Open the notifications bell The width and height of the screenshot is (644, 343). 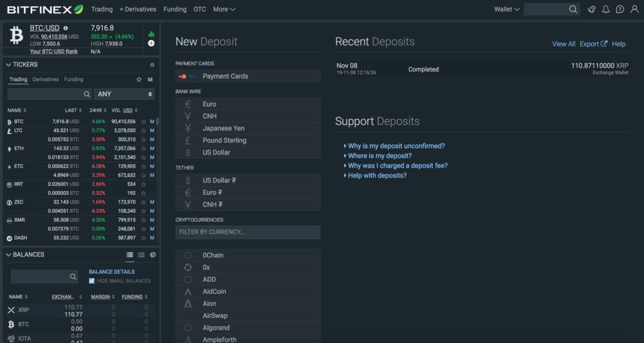point(606,9)
